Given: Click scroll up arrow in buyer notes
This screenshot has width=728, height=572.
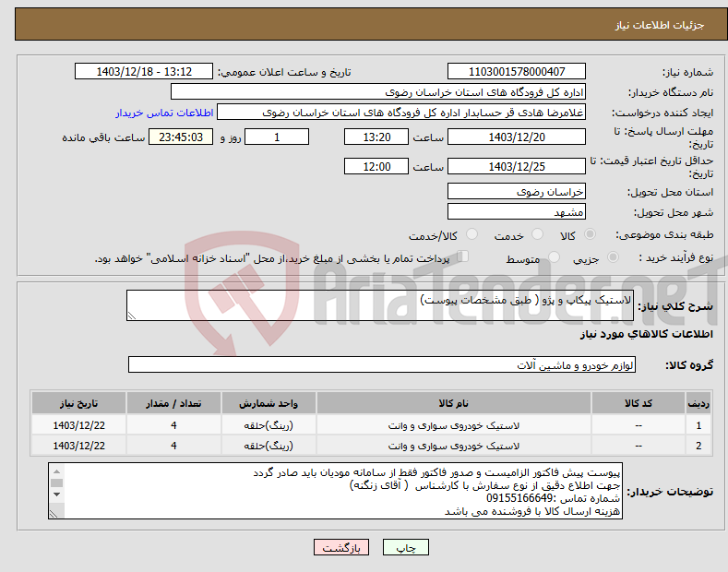Looking at the screenshot, I should [56, 471].
